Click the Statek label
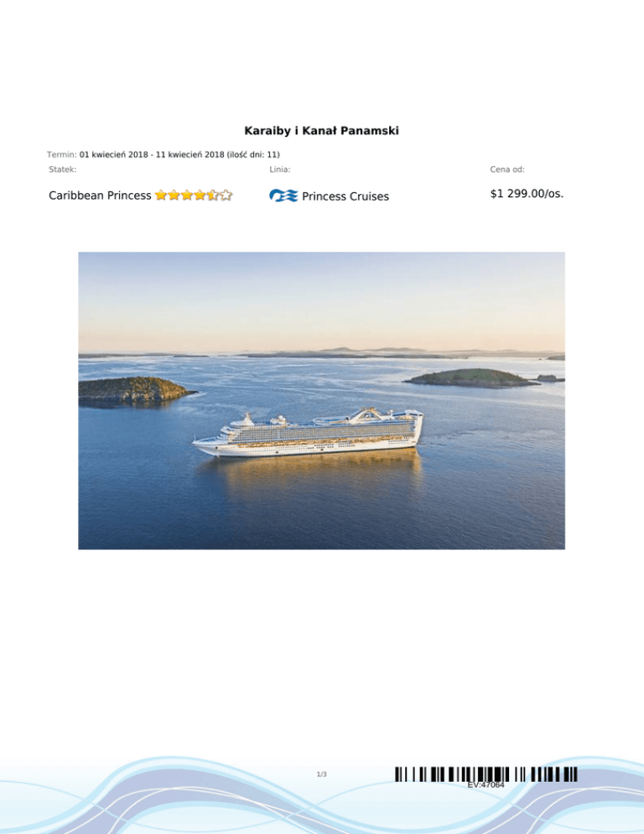644x834 pixels. pos(62,169)
